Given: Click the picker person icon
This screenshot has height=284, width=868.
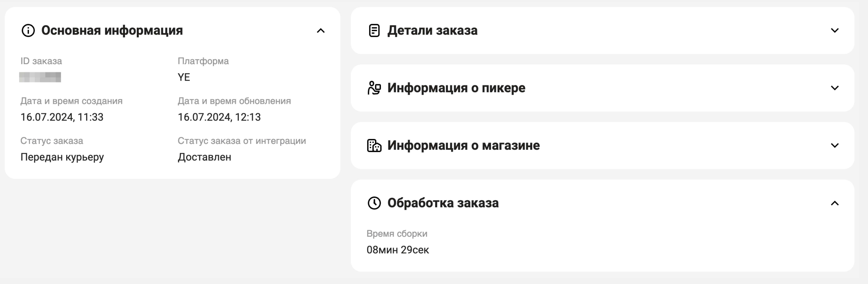Looking at the screenshot, I should coord(374,88).
